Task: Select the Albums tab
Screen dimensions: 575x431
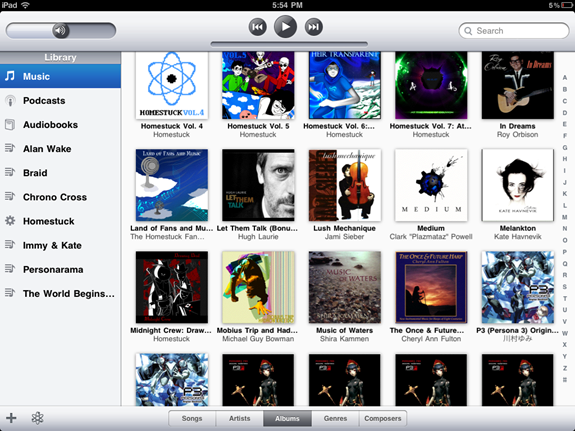Action: click(287, 419)
